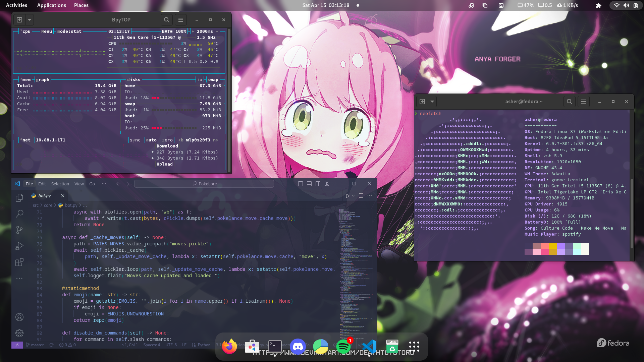
Task: Open the Search view in VS Code
Action: pyautogui.click(x=19, y=214)
